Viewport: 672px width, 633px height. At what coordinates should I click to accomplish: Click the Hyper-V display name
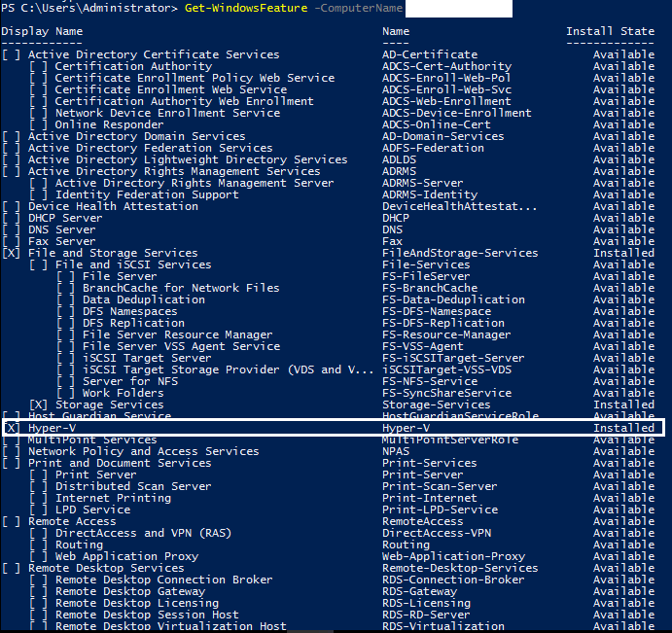coord(52,428)
